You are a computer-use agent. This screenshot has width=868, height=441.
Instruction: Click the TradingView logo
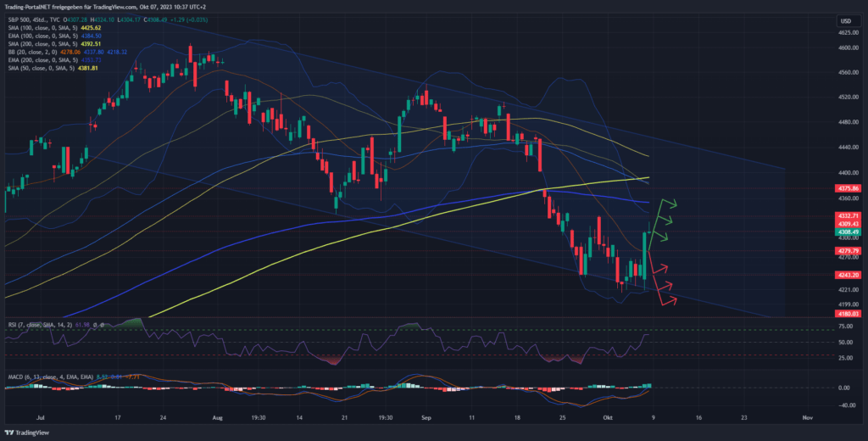(29, 431)
